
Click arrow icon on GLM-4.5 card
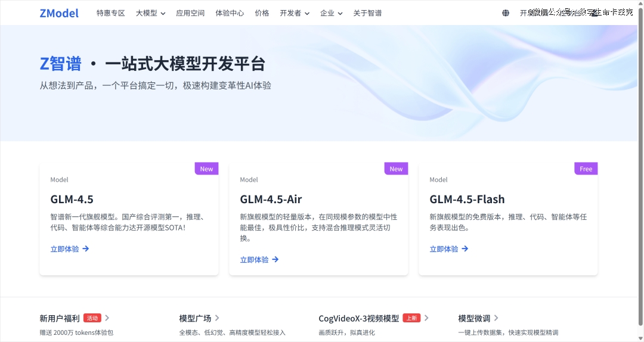tap(86, 249)
